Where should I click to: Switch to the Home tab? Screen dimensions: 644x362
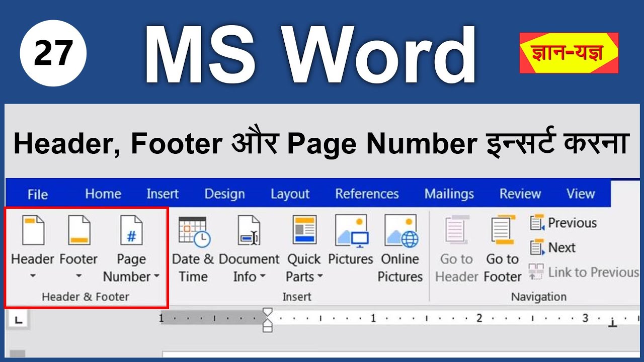pyautogui.click(x=103, y=194)
